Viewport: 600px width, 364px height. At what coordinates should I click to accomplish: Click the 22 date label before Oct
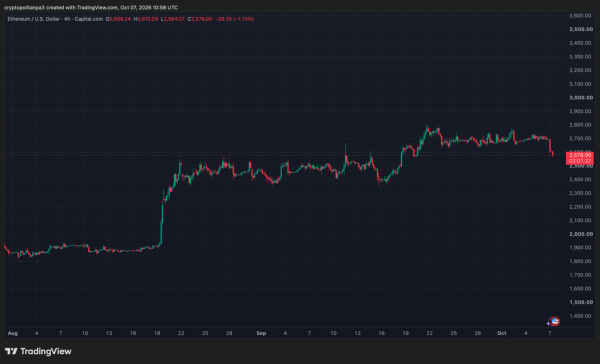429,333
